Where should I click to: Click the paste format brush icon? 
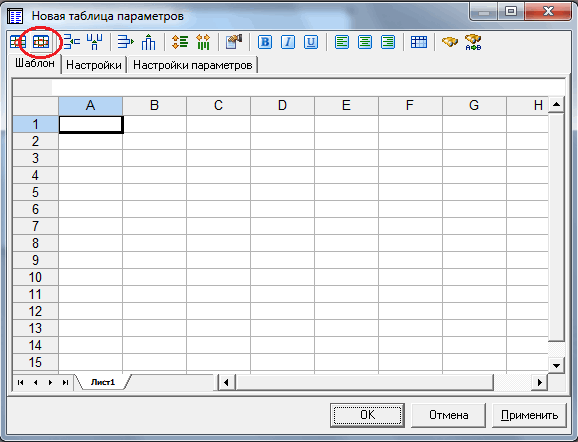[x=234, y=42]
